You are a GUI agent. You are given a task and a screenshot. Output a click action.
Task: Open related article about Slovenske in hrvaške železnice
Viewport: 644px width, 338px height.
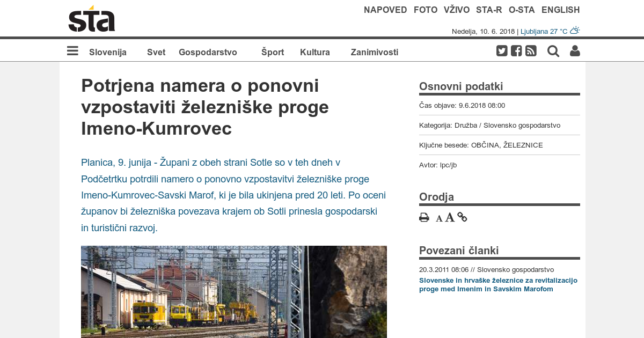498,284
